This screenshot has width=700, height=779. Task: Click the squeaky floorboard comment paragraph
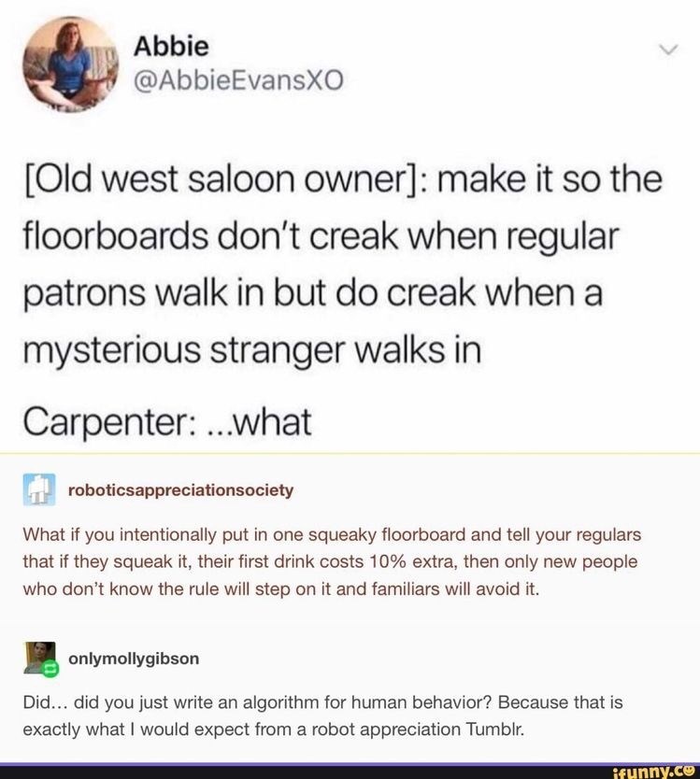pos(332,561)
